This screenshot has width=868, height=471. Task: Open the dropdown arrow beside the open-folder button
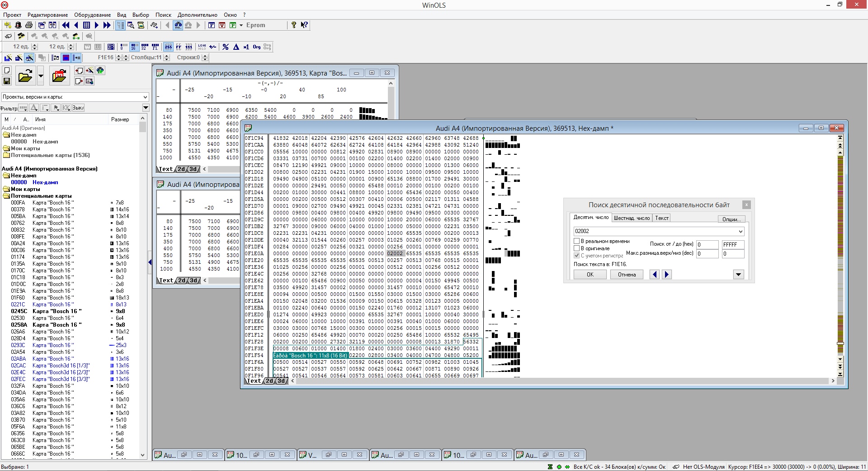point(41,76)
